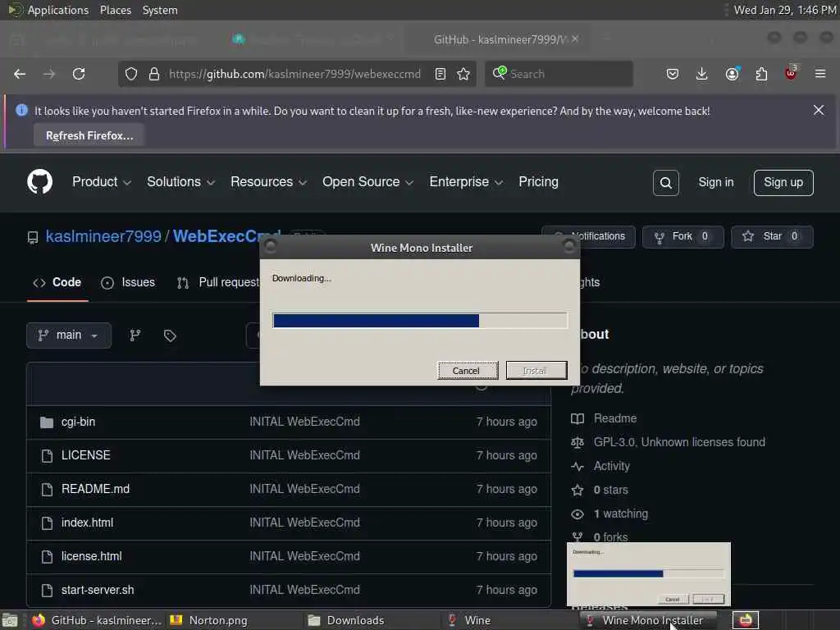The height and width of the screenshot is (630, 840).
Task: Open the main branch dropdown
Action: (x=69, y=336)
